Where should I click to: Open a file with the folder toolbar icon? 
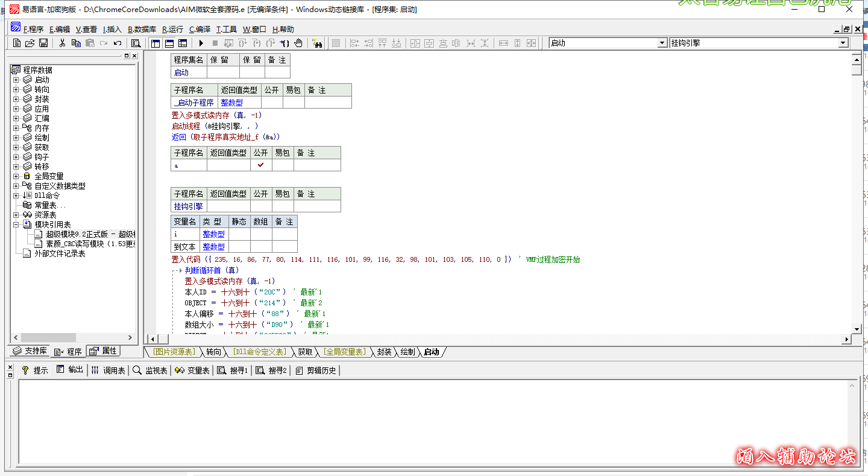coord(30,43)
